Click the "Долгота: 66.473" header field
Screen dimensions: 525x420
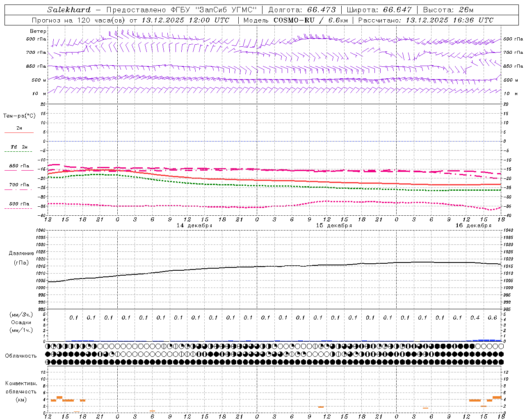coord(302,10)
